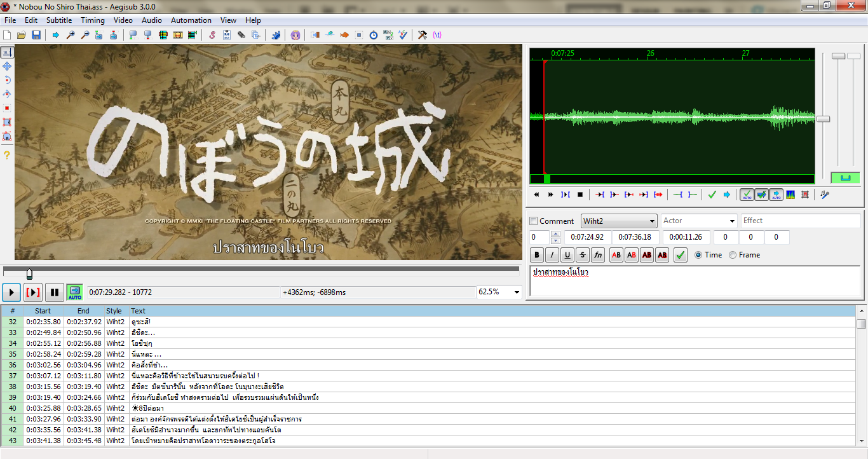Viewport: 868px width, 459px height.
Task: Open the Subtitle menu
Action: point(59,20)
